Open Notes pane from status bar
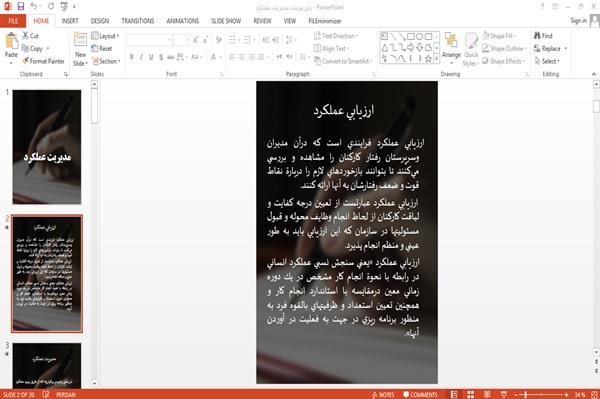Viewport: 600px width, 399px height. coord(383,395)
